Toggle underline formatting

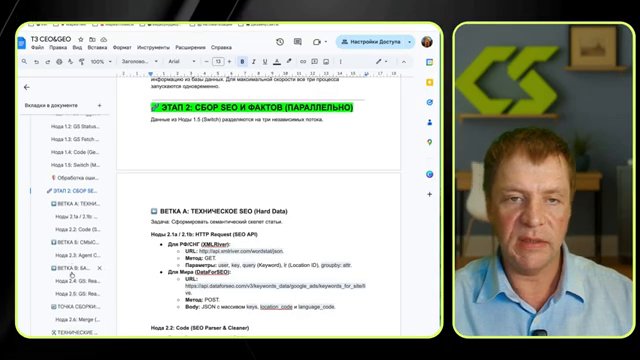(x=265, y=62)
